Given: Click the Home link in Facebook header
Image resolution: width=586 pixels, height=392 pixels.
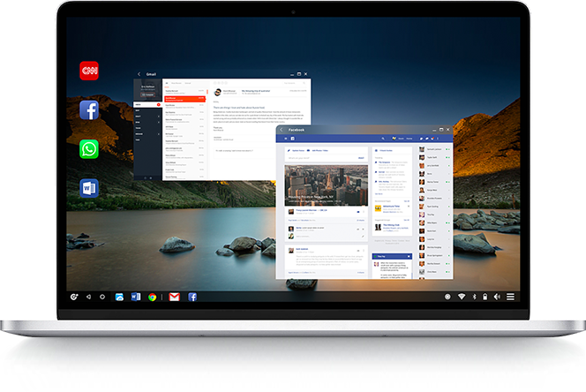Looking at the screenshot, I should (409, 139).
